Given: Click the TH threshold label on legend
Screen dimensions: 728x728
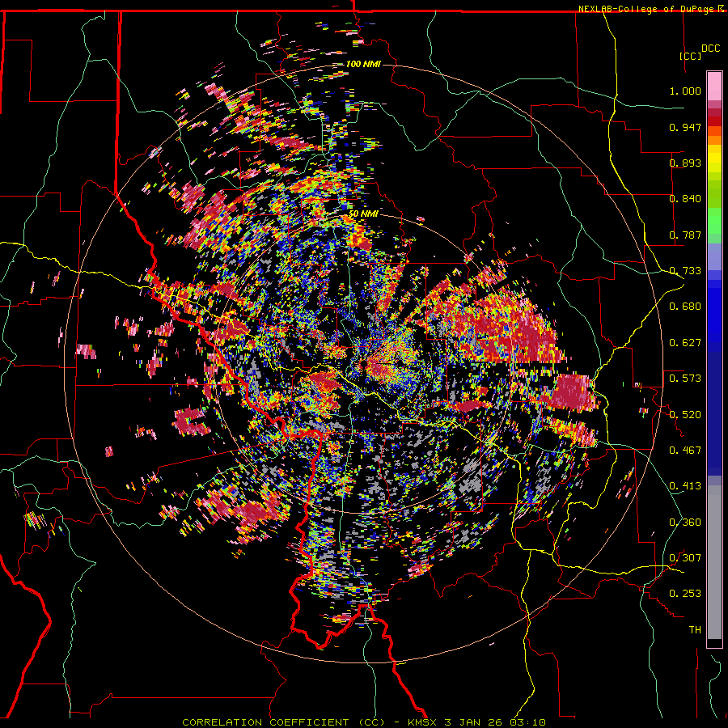Looking at the screenshot, I should click(695, 630).
